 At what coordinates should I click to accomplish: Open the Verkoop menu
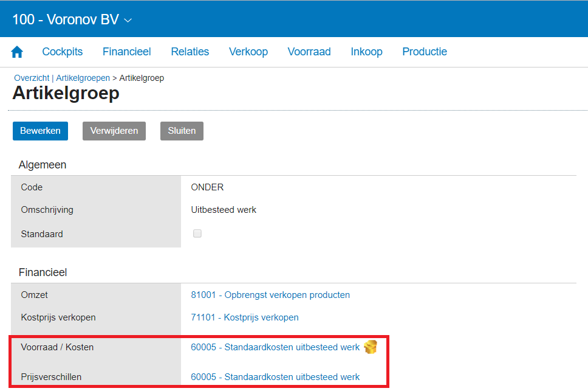coord(248,52)
